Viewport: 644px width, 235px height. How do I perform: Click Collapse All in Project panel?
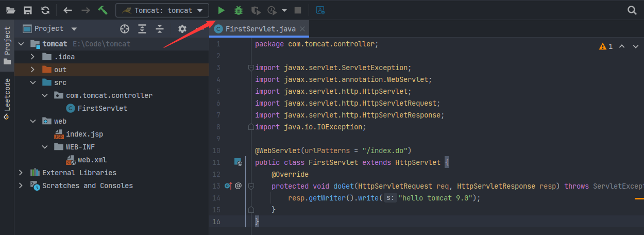[x=160, y=29]
